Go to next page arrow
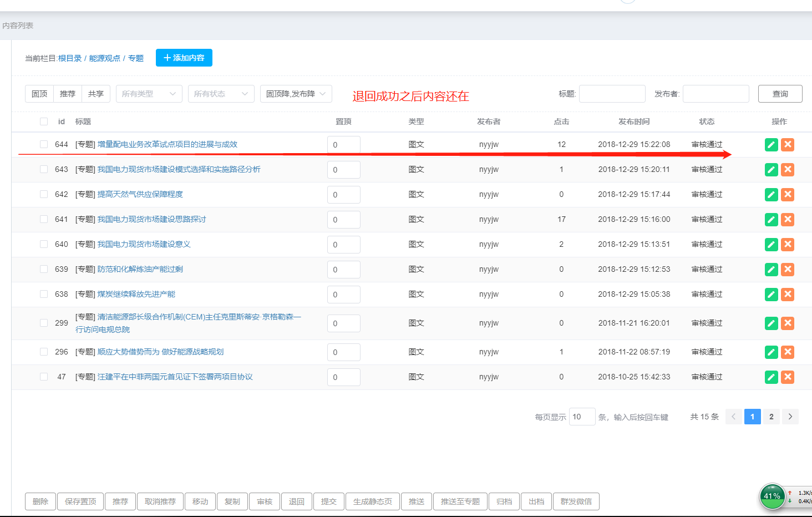Screen dimensions: 812x517 tap(790, 417)
